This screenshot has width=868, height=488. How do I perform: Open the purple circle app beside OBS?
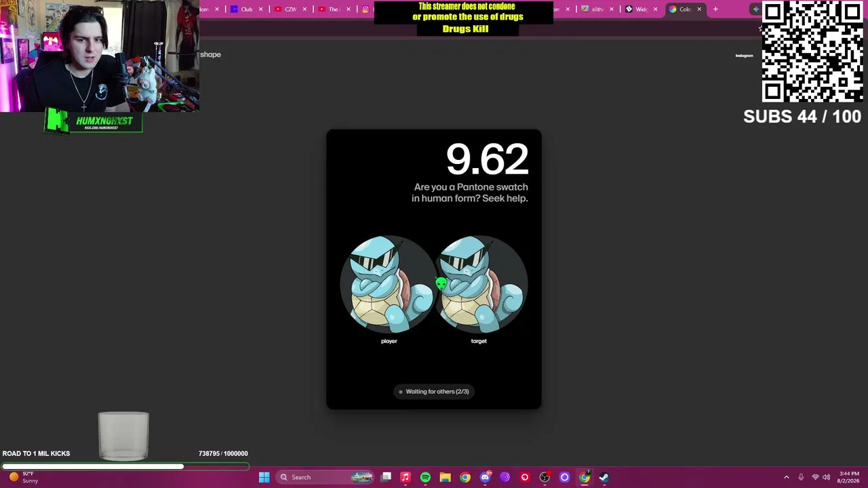pyautogui.click(x=564, y=477)
